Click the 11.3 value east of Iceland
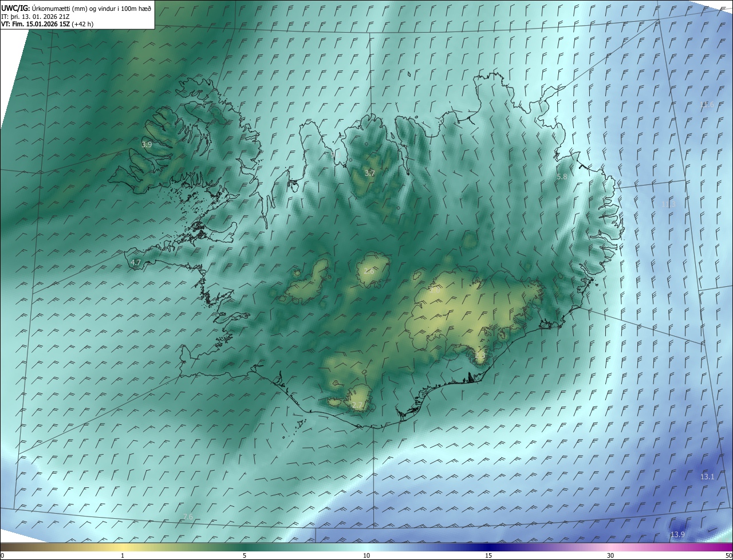733x560 pixels. click(x=669, y=204)
